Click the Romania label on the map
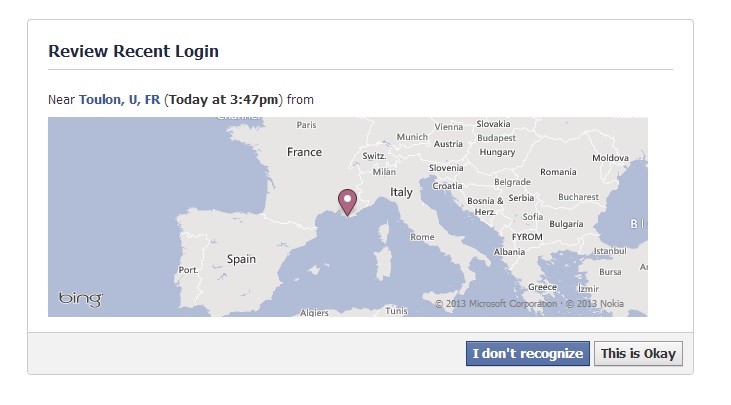 click(x=558, y=172)
